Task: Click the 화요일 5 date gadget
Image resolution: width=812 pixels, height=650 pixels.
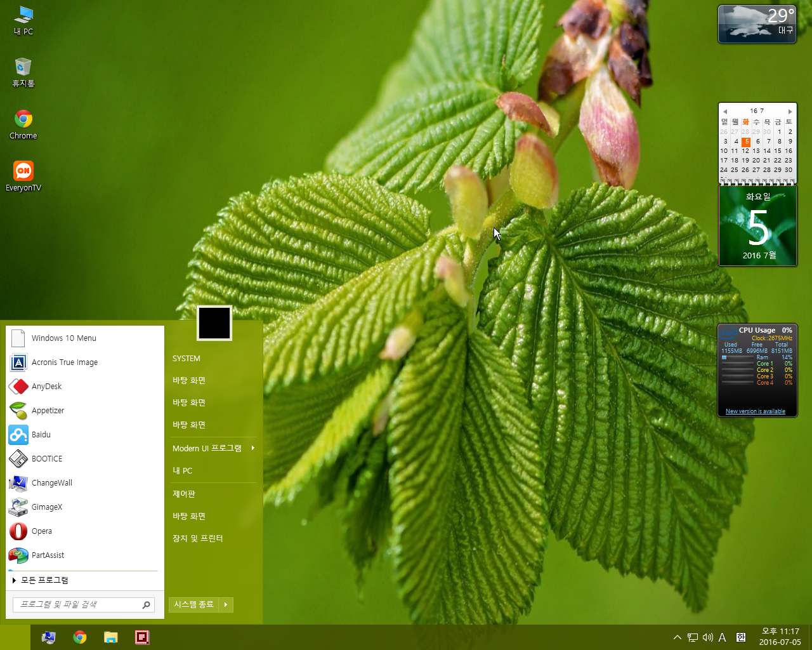Action: pos(757,226)
